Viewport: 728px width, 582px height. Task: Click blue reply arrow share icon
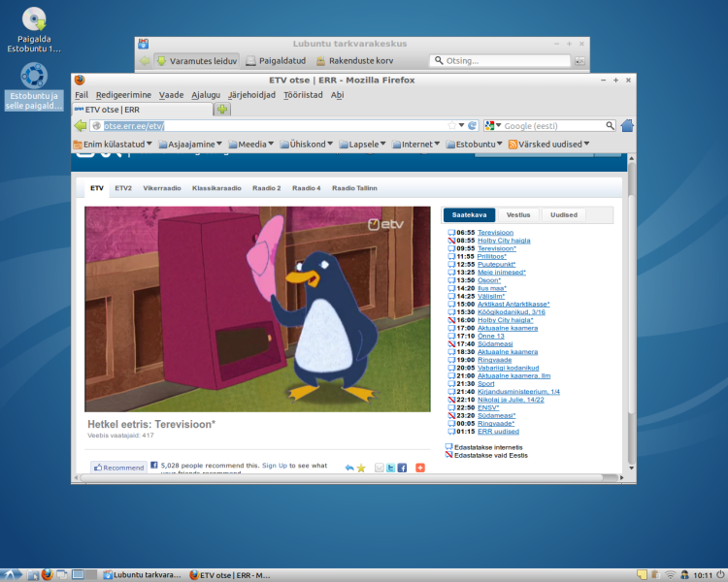(349, 468)
